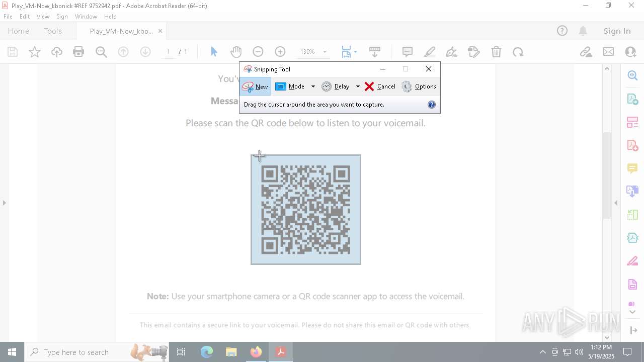Bookmark the file with the star icon
The height and width of the screenshot is (362, 644).
pyautogui.click(x=35, y=52)
